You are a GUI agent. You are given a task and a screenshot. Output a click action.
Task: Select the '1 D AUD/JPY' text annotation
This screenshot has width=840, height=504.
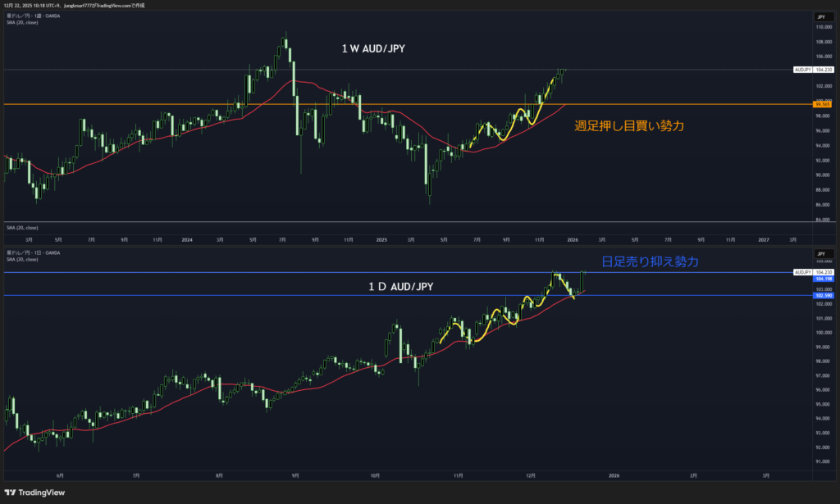tap(399, 286)
